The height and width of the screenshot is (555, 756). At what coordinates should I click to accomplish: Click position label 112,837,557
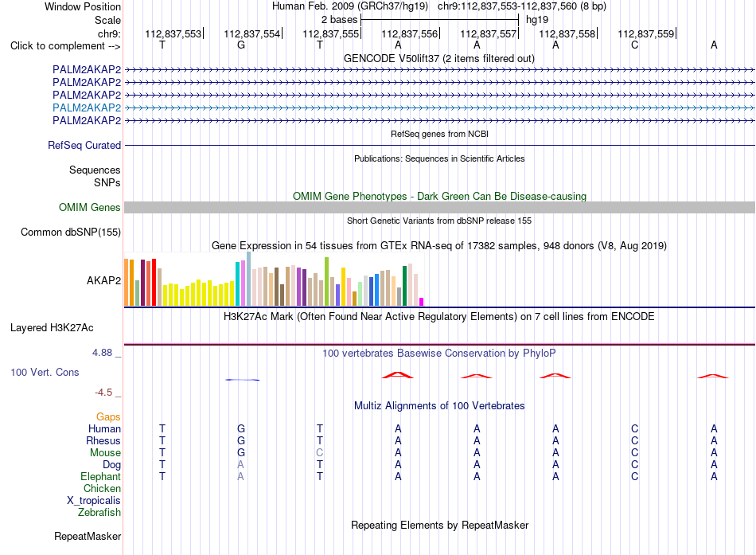coord(489,33)
